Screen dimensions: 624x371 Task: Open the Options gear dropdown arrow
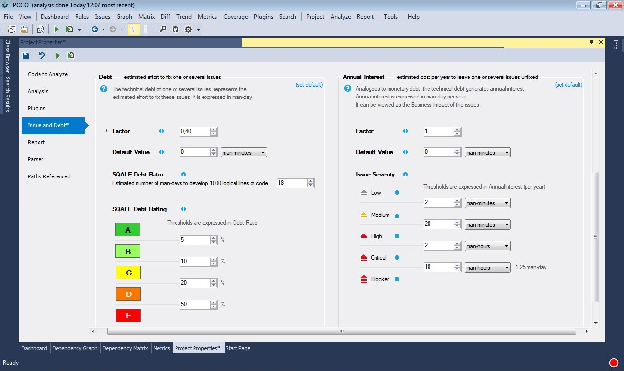click(x=198, y=29)
